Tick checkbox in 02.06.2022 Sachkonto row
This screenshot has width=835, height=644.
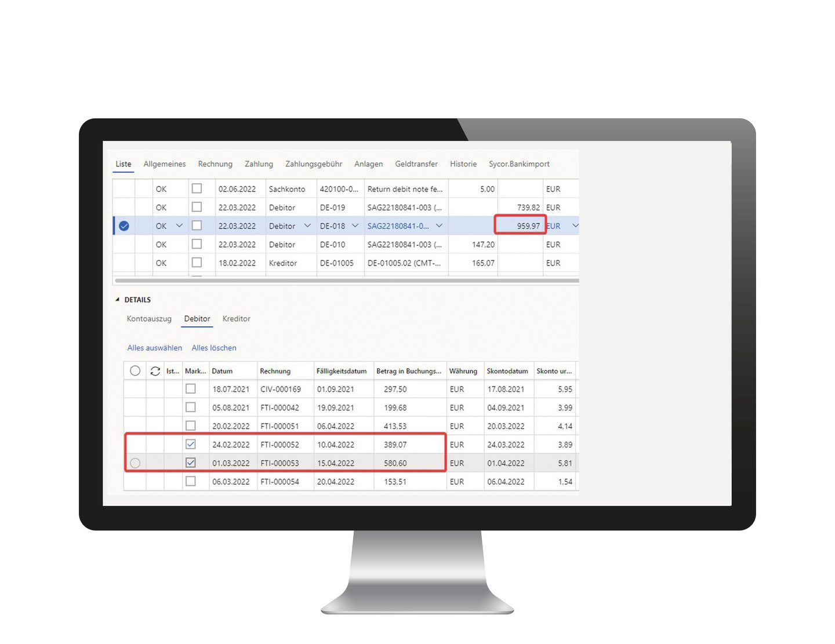coord(197,188)
